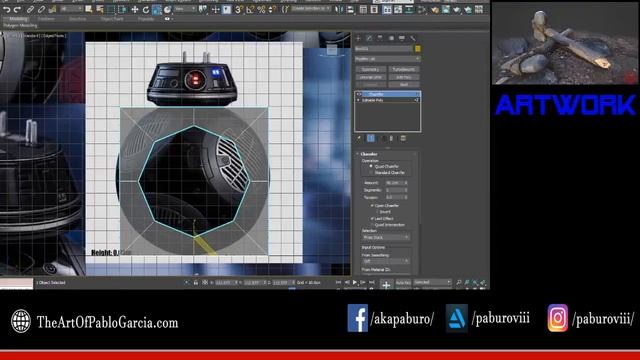The width and height of the screenshot is (640, 360).
Task: Open the Motion panel icon
Action: point(391,38)
